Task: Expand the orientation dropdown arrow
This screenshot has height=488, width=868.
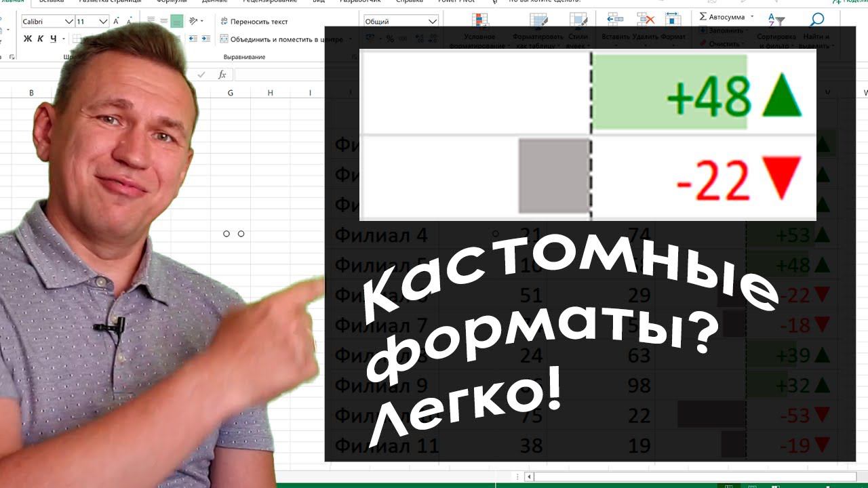Action: coord(201,22)
